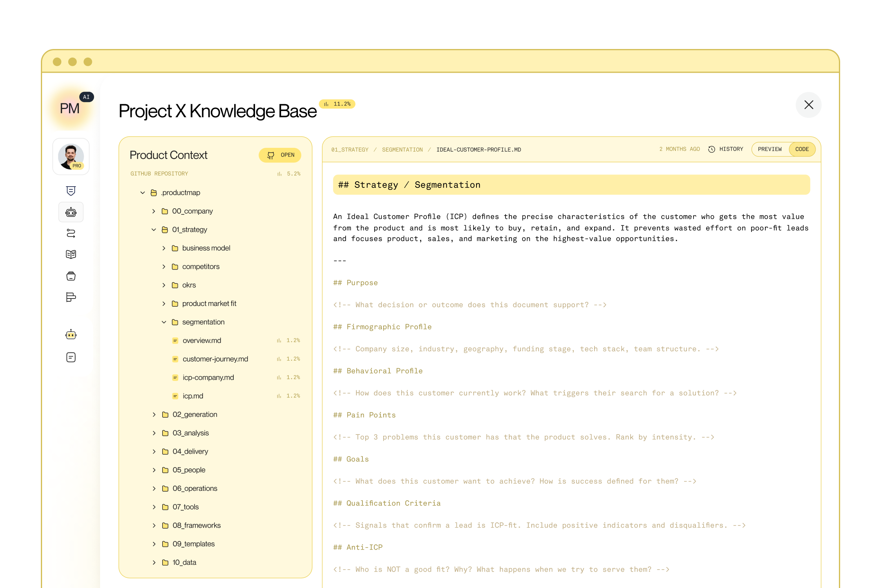Select the 09_templates folder
The image size is (881, 588).
194,544
